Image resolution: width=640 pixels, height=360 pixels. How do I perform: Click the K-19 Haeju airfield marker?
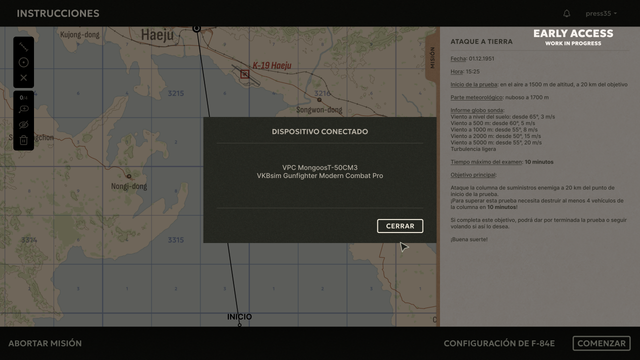pyautogui.click(x=244, y=74)
